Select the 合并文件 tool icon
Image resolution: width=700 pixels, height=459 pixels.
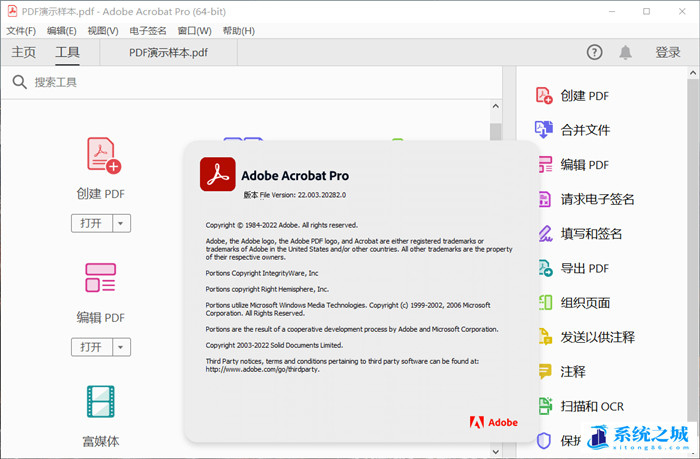coord(544,130)
